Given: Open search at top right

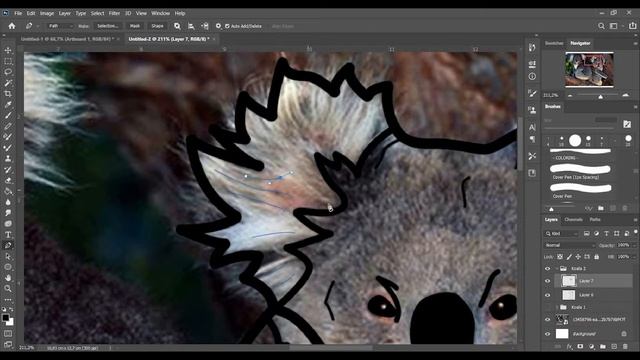Looking at the screenshot, I should (601, 26).
